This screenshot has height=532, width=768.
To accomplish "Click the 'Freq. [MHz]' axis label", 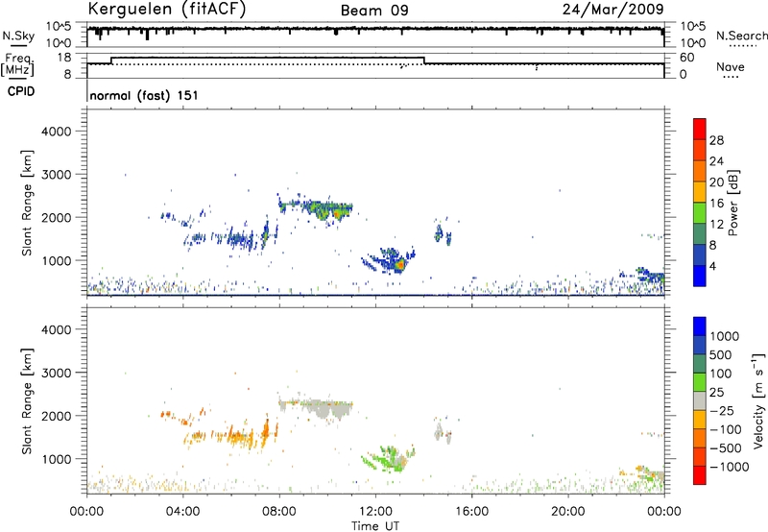I will 18,64.
